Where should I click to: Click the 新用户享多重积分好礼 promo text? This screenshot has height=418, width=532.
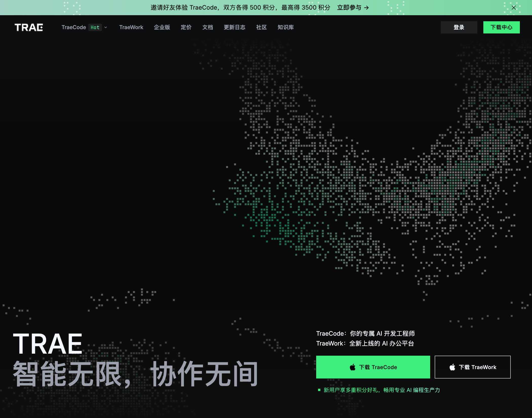tap(382, 390)
